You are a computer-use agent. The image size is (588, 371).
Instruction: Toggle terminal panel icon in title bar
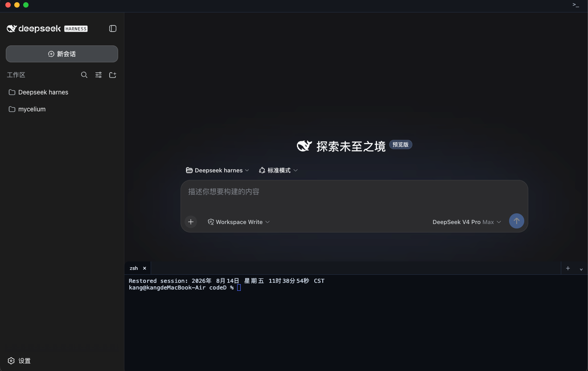[576, 5]
